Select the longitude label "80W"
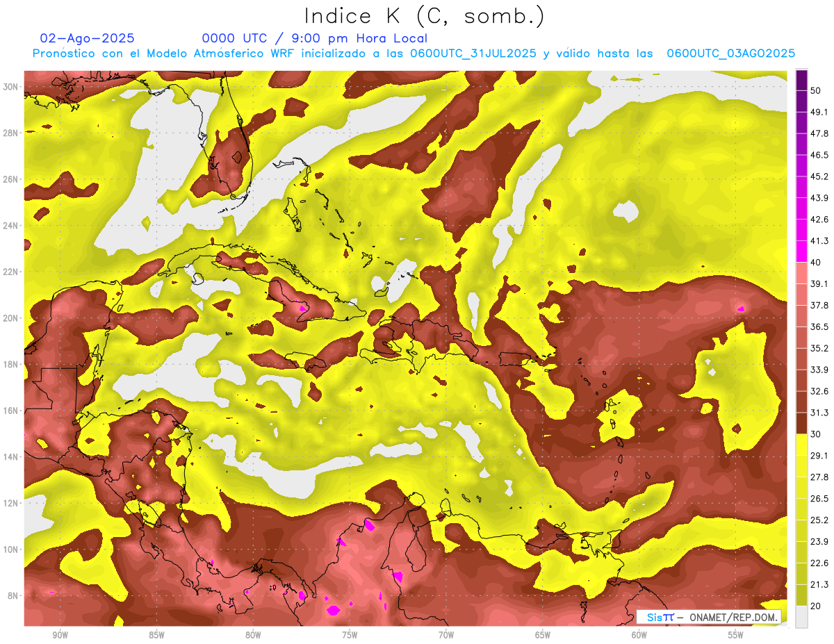 point(253,635)
